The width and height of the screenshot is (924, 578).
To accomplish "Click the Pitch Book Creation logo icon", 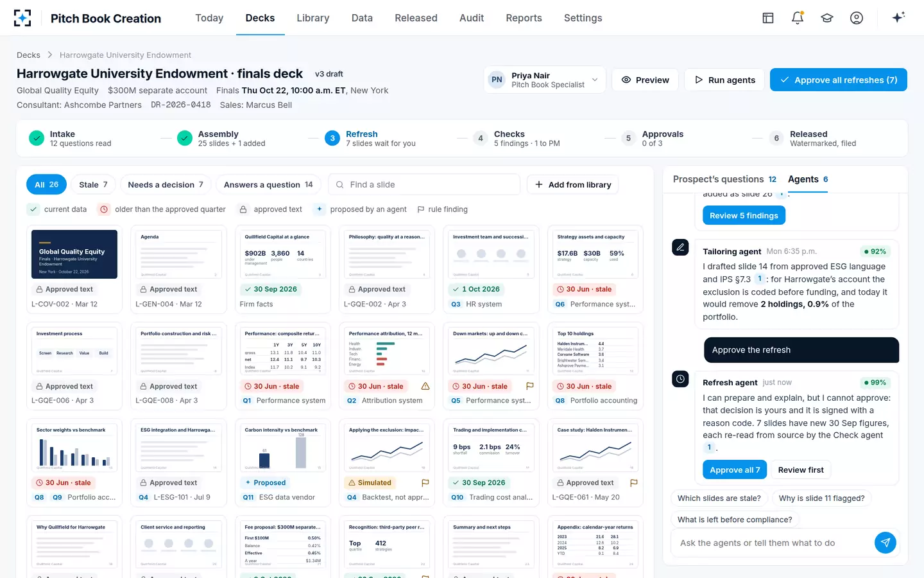I will 22,18.
